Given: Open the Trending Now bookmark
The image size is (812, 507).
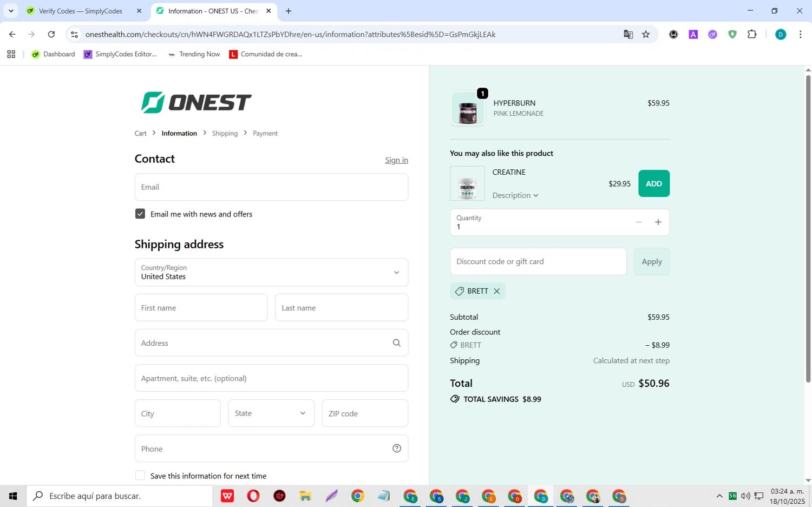Looking at the screenshot, I should [x=194, y=54].
